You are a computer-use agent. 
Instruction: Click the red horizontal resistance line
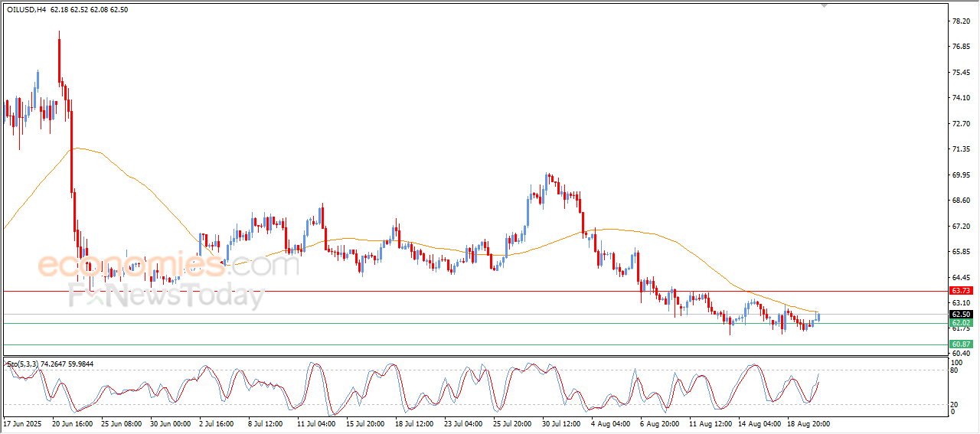point(475,291)
